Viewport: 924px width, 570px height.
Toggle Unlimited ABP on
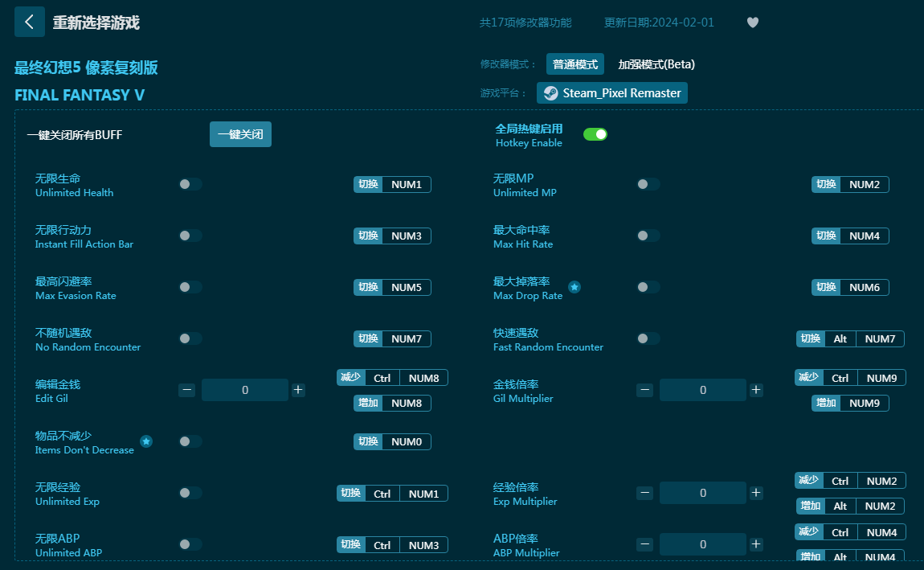click(190, 544)
